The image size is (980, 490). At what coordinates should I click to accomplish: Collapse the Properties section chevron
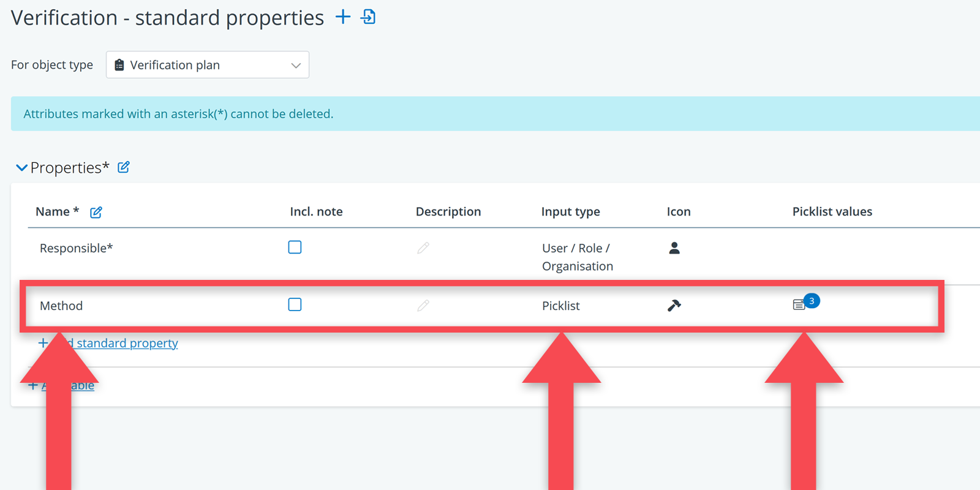tap(21, 168)
